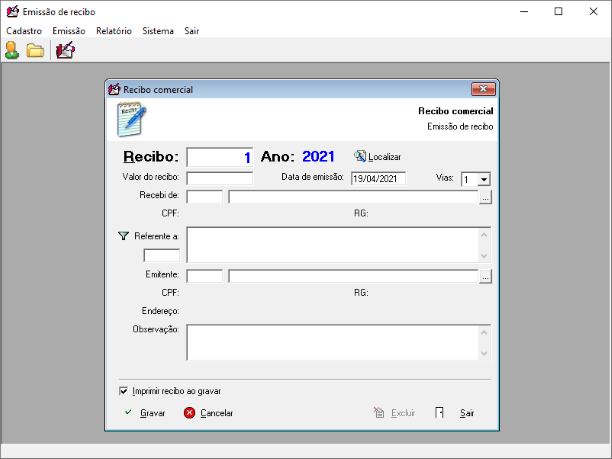
Task: Click the Recibo comercial title bar icon
Action: [x=114, y=89]
